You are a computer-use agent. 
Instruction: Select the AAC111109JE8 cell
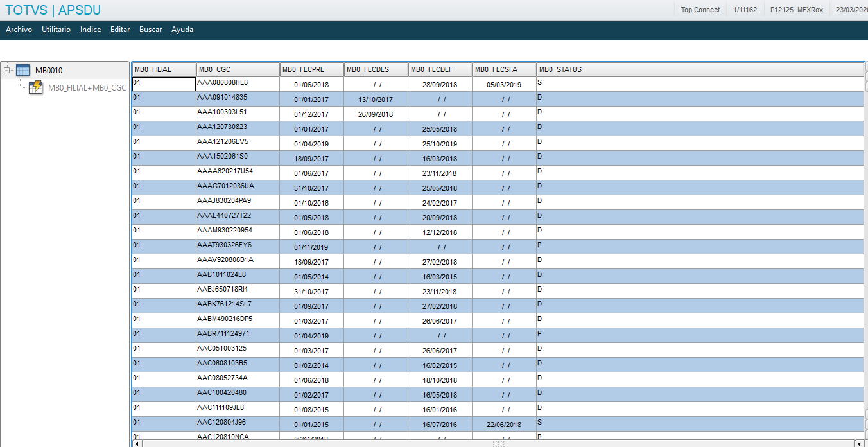238,409
